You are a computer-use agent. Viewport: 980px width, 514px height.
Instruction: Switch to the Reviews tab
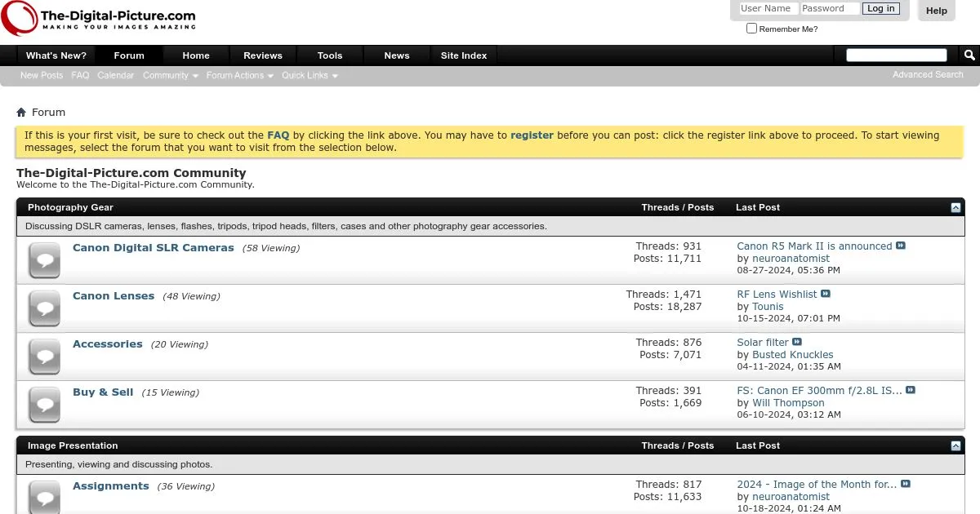(x=263, y=55)
